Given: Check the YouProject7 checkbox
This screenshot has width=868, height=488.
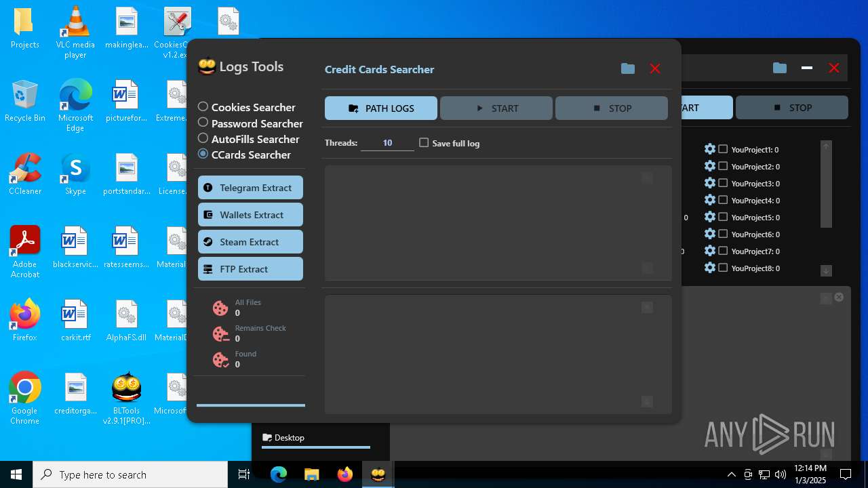Looking at the screenshot, I should tap(723, 251).
